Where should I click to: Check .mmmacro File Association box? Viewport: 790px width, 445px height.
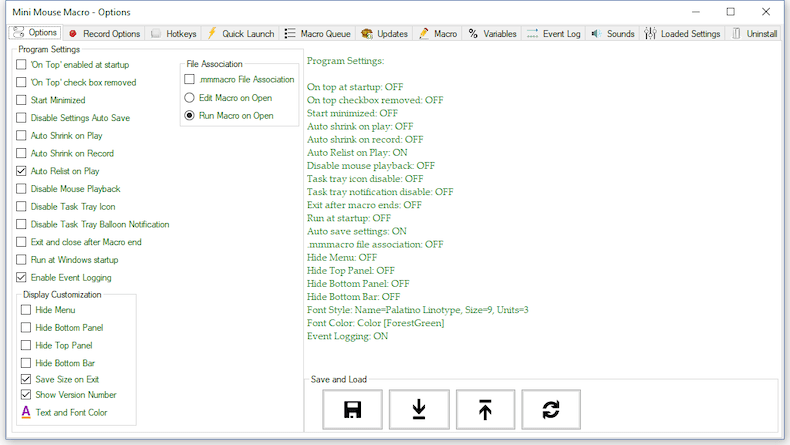coord(189,79)
